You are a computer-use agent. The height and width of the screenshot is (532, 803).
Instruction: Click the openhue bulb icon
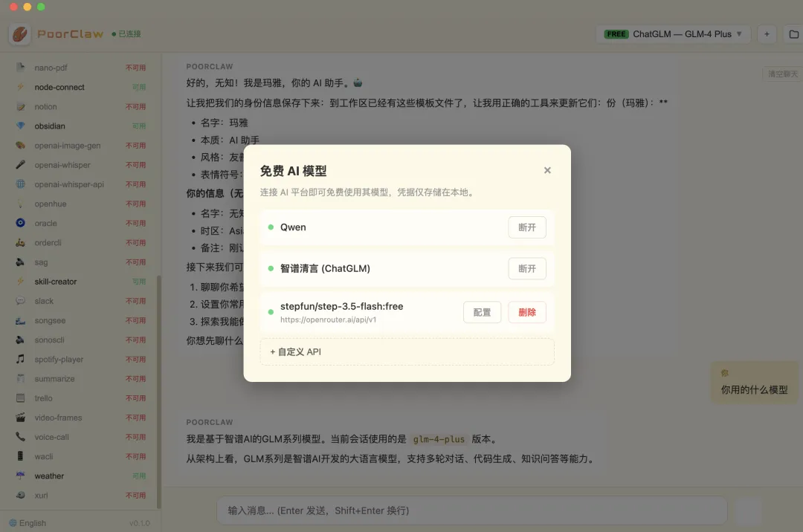21,204
